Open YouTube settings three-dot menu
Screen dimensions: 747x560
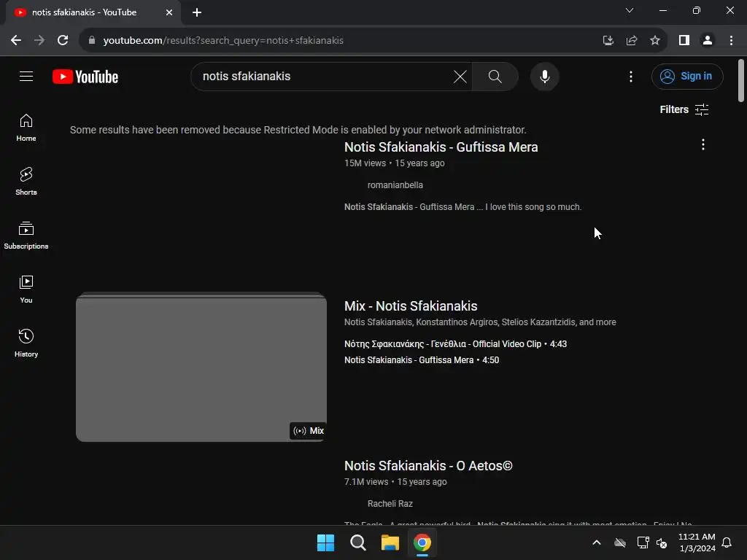(631, 76)
